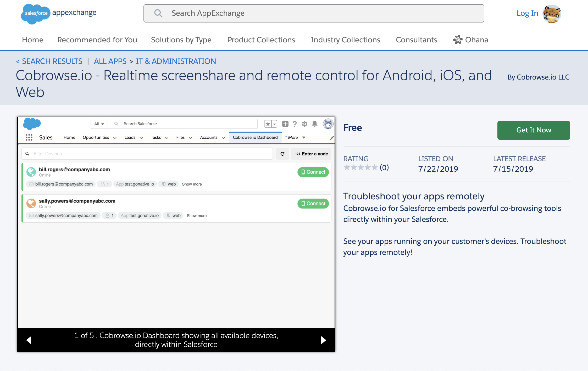The width and height of the screenshot is (588, 371).
Task: Click IT & ADMINISTRATION breadcrumb link
Action: pos(176,61)
